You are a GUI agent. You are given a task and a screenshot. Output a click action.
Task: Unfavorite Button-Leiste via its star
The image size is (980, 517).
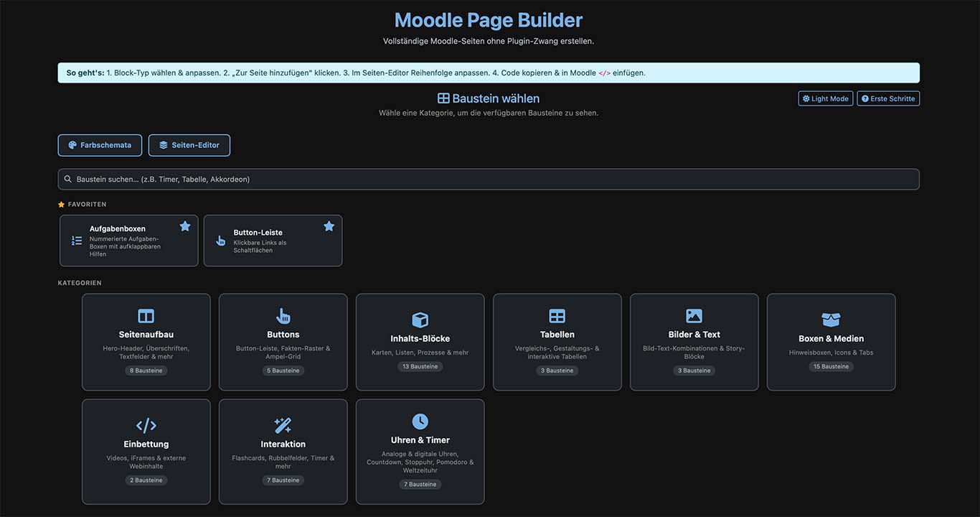[x=329, y=226]
